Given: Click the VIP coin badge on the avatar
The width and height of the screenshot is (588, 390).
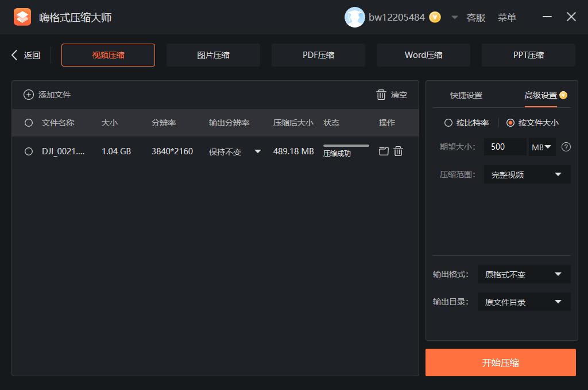Looking at the screenshot, I should [435, 17].
